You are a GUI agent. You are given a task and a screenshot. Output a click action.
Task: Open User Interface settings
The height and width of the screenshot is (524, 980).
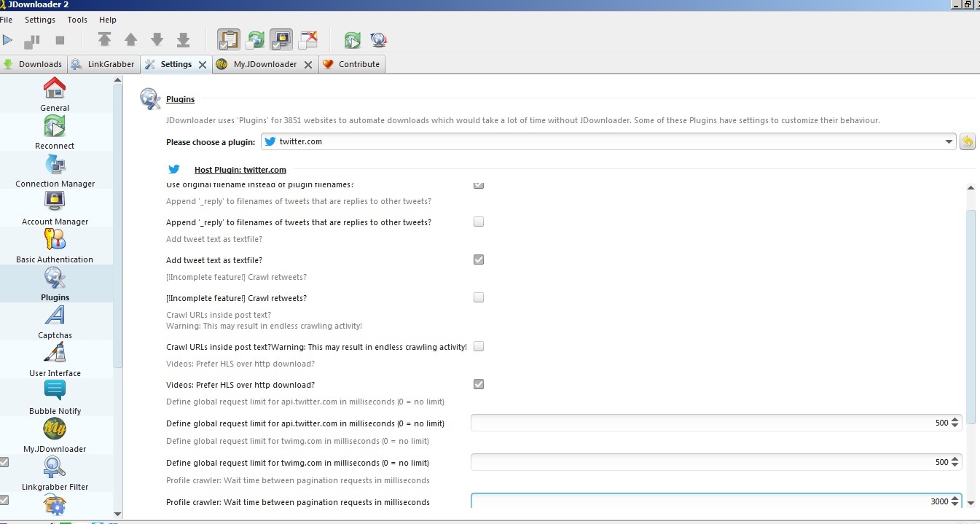(x=55, y=360)
